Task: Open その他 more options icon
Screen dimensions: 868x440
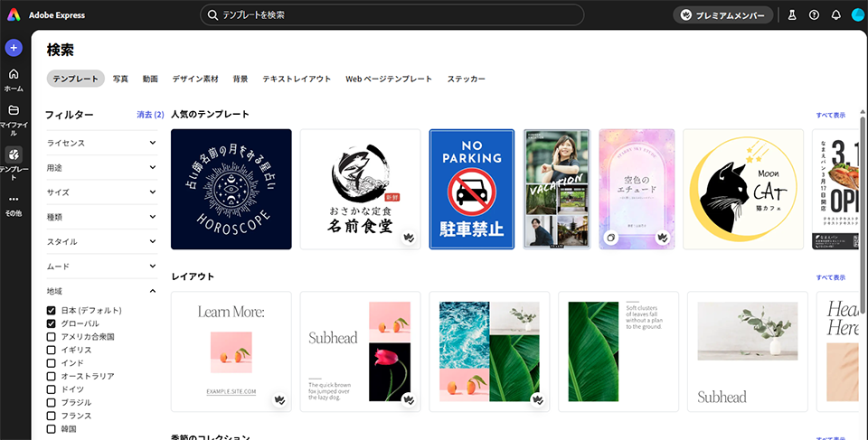Action: click(x=14, y=200)
